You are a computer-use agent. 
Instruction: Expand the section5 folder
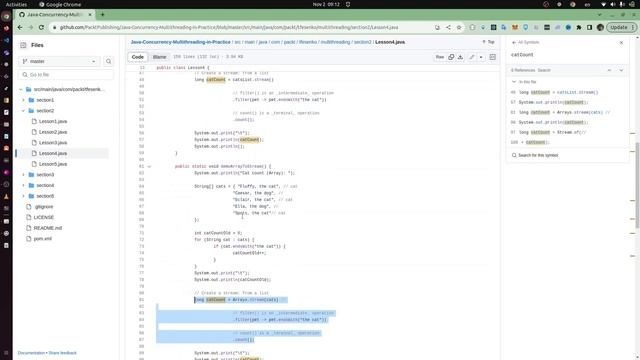pos(23,196)
